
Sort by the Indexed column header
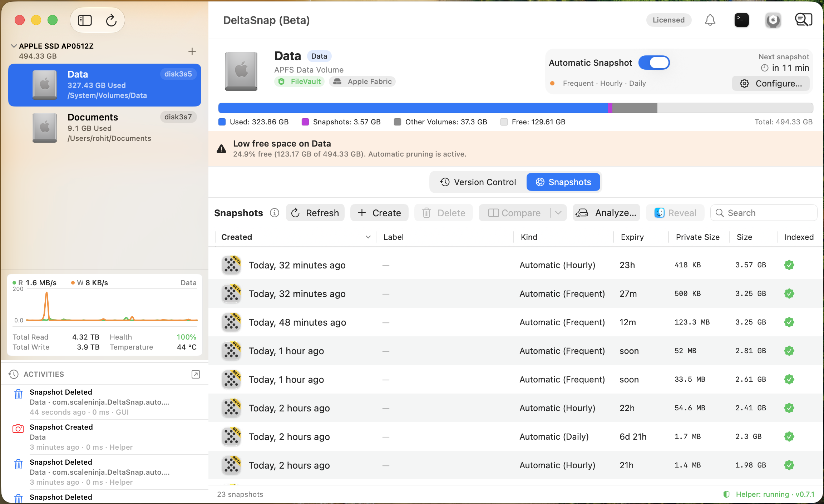pyautogui.click(x=799, y=237)
